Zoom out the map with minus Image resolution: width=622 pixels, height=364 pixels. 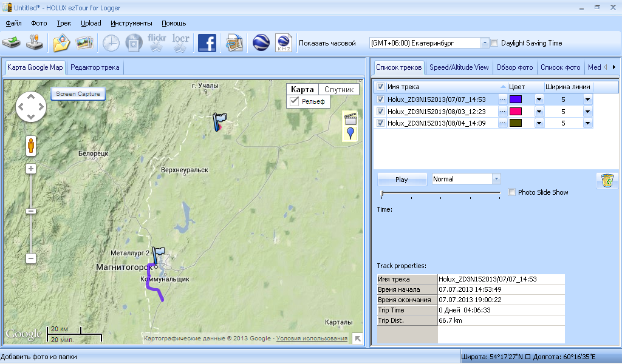click(31, 258)
